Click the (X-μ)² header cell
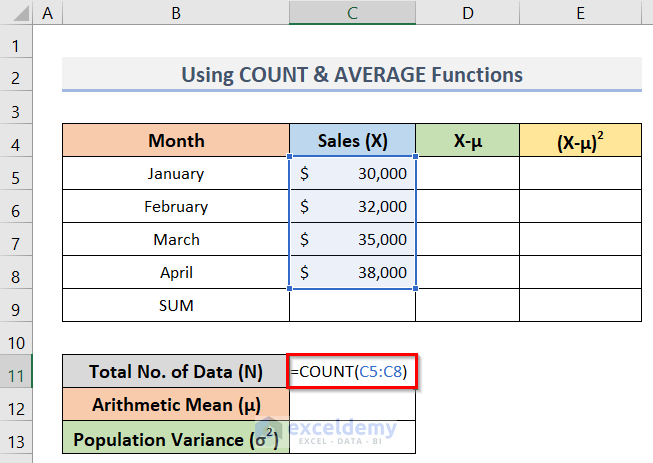653x463 pixels. pyautogui.click(x=580, y=141)
